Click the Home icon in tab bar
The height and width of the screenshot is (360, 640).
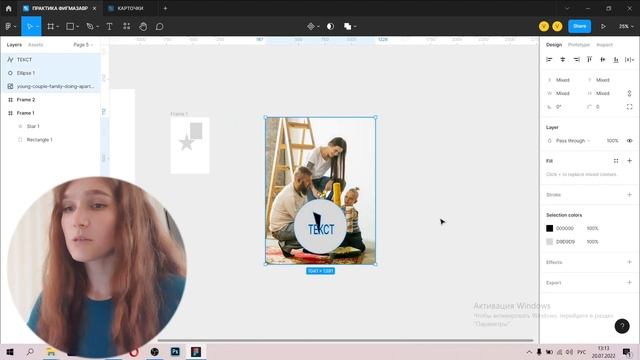coord(9,8)
